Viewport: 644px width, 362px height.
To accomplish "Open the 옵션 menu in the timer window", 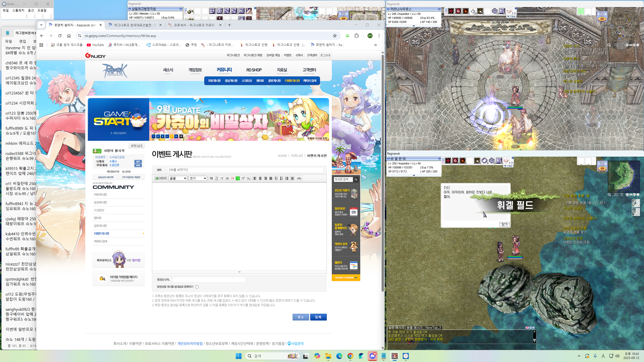I will coord(31,10).
